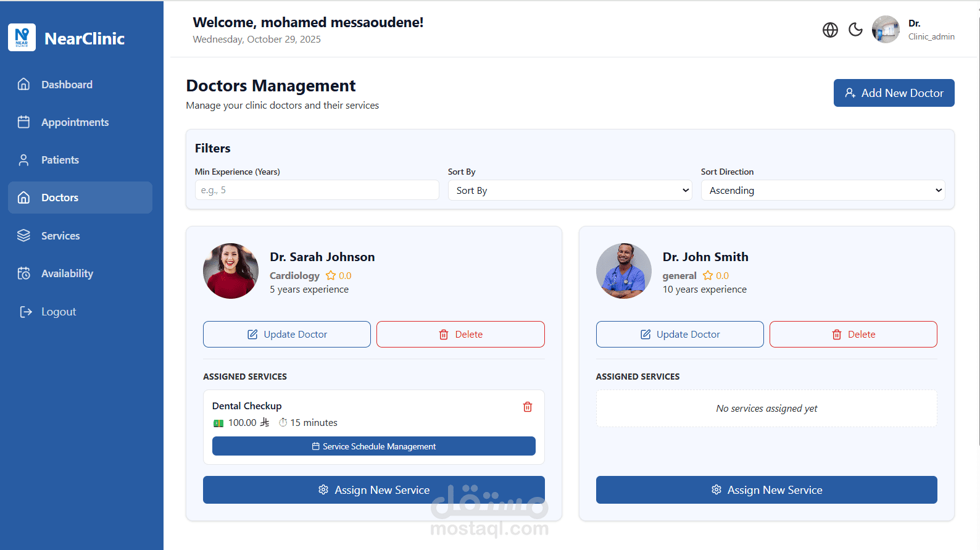Click the general specialty label
This screenshot has width=980, height=550.
click(679, 275)
